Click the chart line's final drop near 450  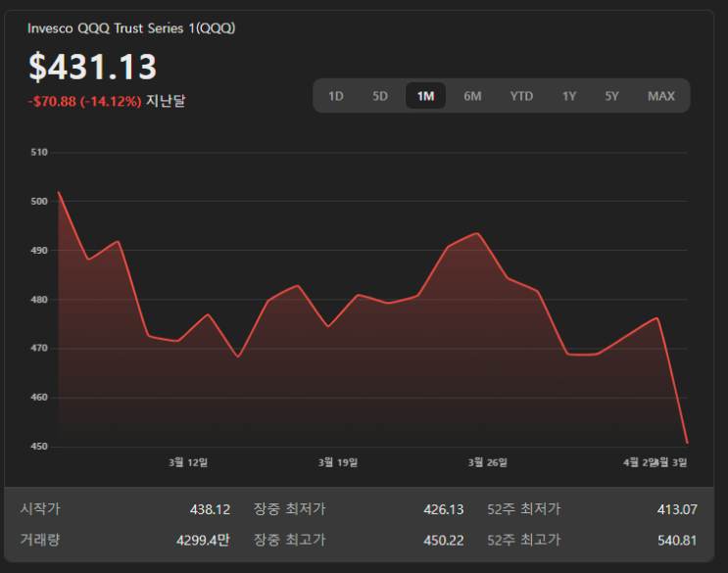(687, 442)
